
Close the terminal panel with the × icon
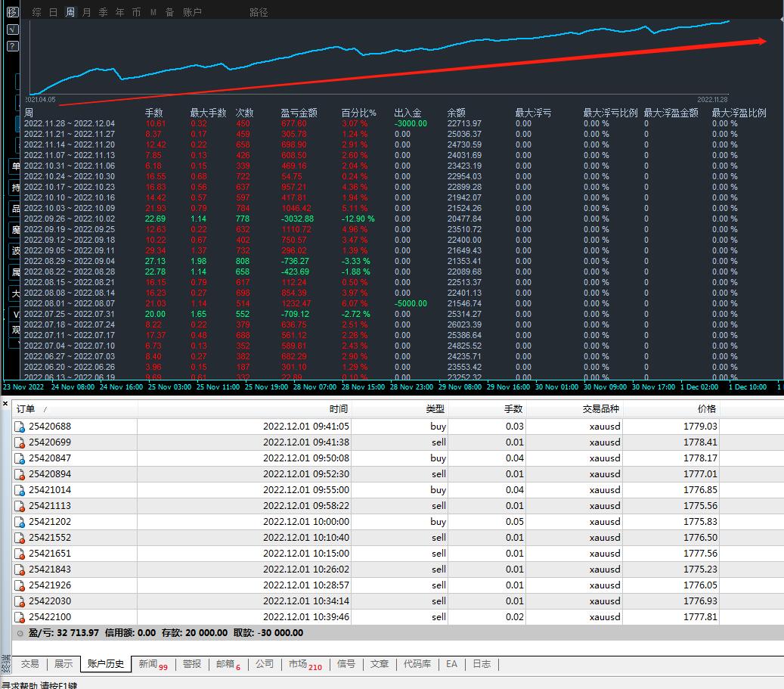pyautogui.click(x=5, y=404)
